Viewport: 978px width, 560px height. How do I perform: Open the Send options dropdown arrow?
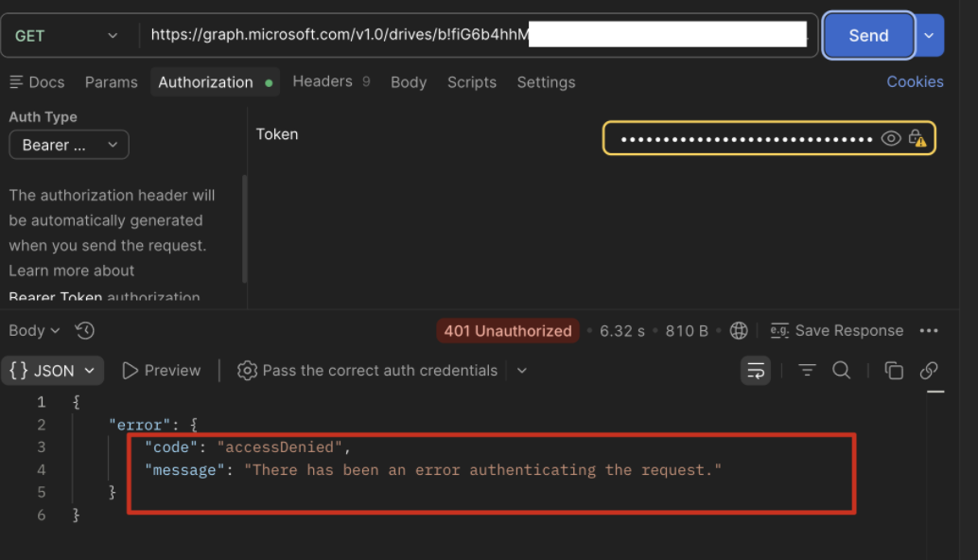(929, 36)
